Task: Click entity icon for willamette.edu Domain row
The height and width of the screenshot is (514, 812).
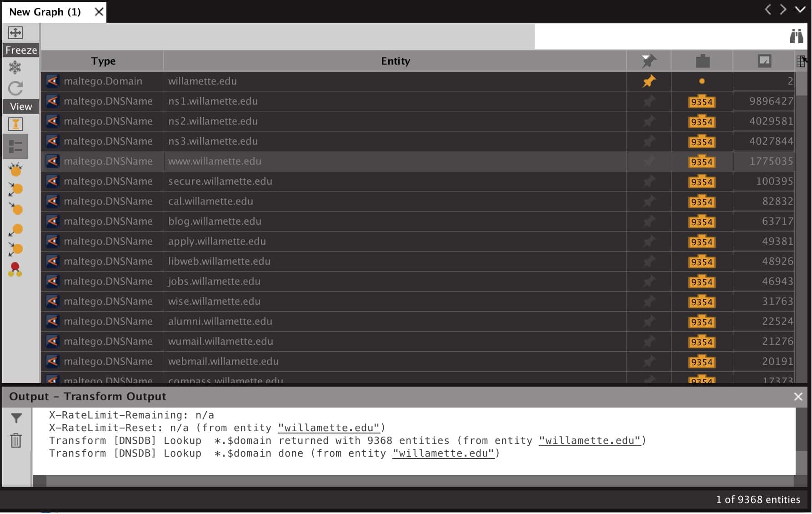Action: tap(53, 81)
